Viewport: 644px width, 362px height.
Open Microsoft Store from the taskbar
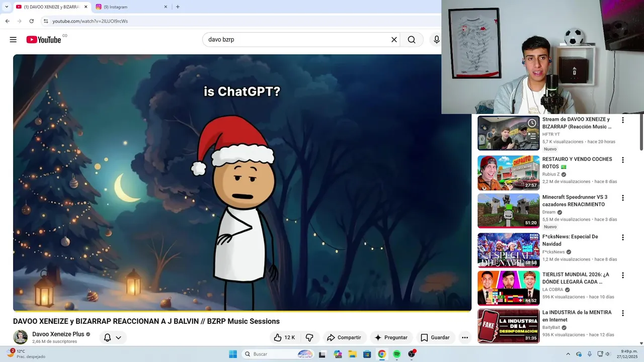pyautogui.click(x=367, y=354)
